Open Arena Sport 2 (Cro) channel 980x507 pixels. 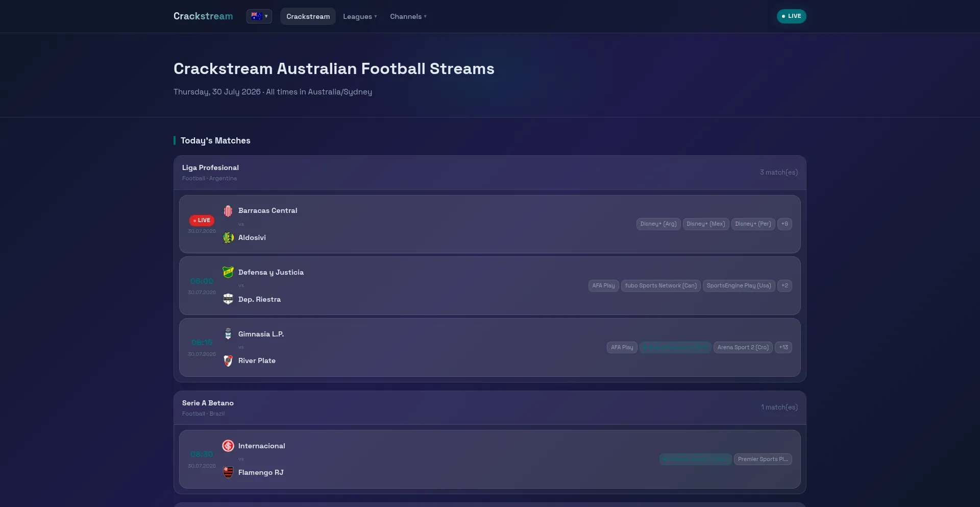click(743, 348)
